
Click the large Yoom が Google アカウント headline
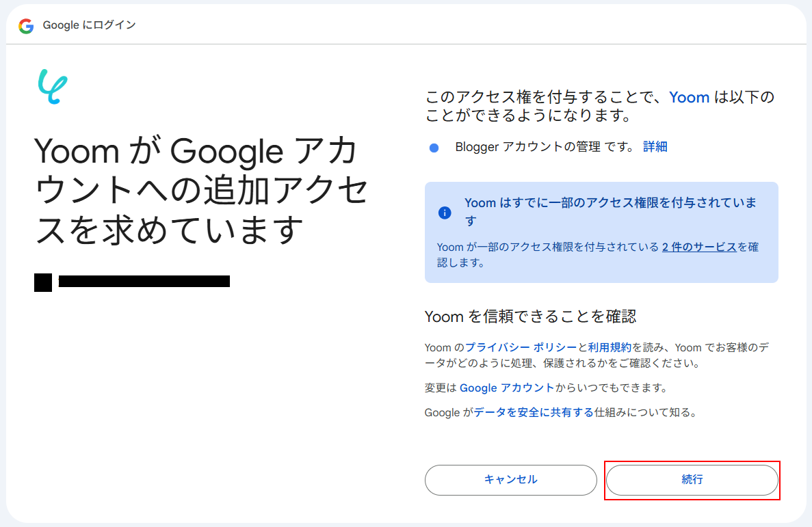coord(201,191)
